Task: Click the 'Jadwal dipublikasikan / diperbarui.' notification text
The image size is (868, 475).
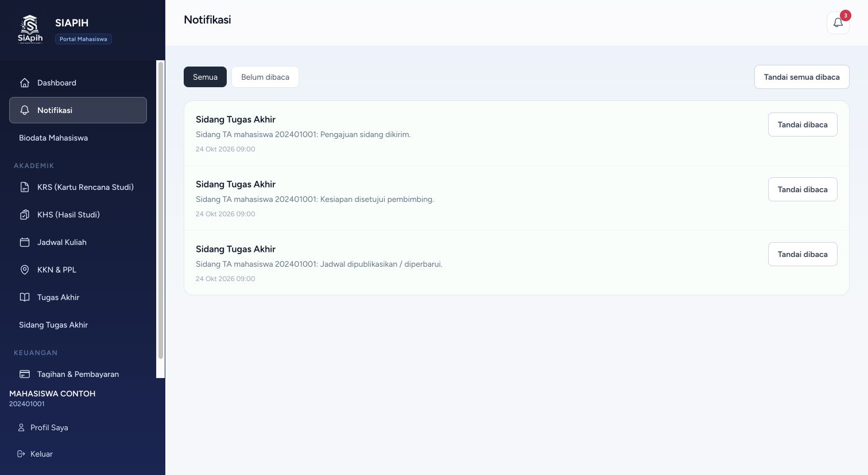Action: (381, 264)
